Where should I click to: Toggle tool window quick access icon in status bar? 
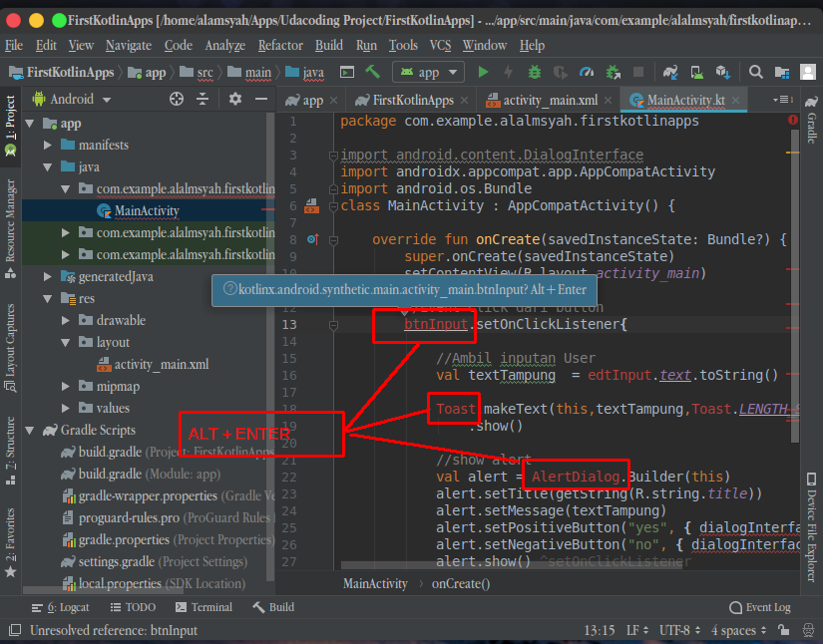point(15,630)
